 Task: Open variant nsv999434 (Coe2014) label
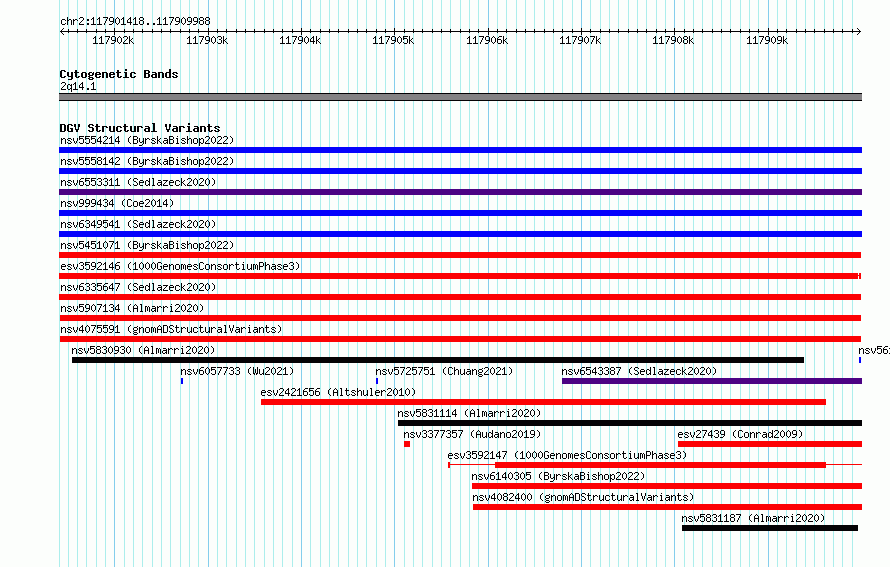[x=117, y=203]
